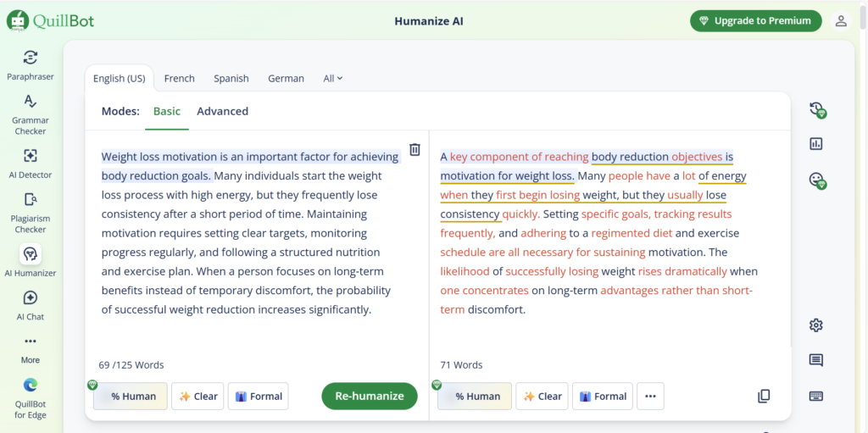Open the keyboard shortcuts icon
The image size is (868, 433).
point(816,396)
